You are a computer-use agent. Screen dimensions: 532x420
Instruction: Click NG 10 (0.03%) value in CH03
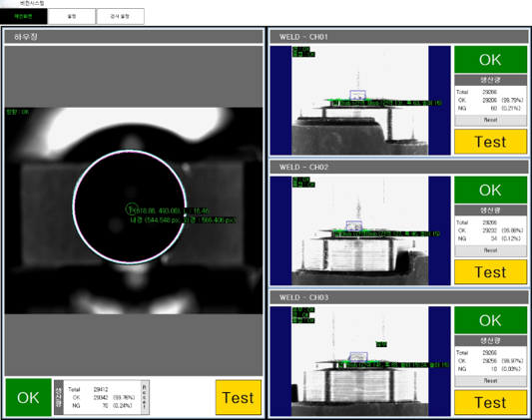490,369
